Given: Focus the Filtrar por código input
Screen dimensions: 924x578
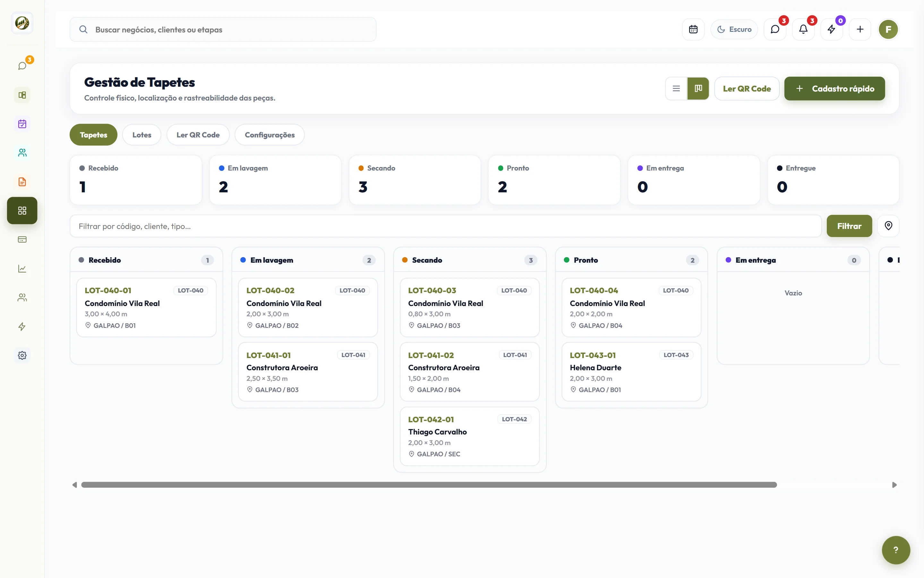Looking at the screenshot, I should tap(446, 226).
